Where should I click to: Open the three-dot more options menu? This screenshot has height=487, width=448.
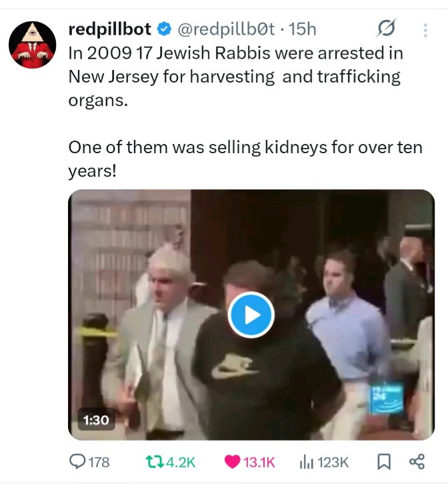[x=425, y=30]
